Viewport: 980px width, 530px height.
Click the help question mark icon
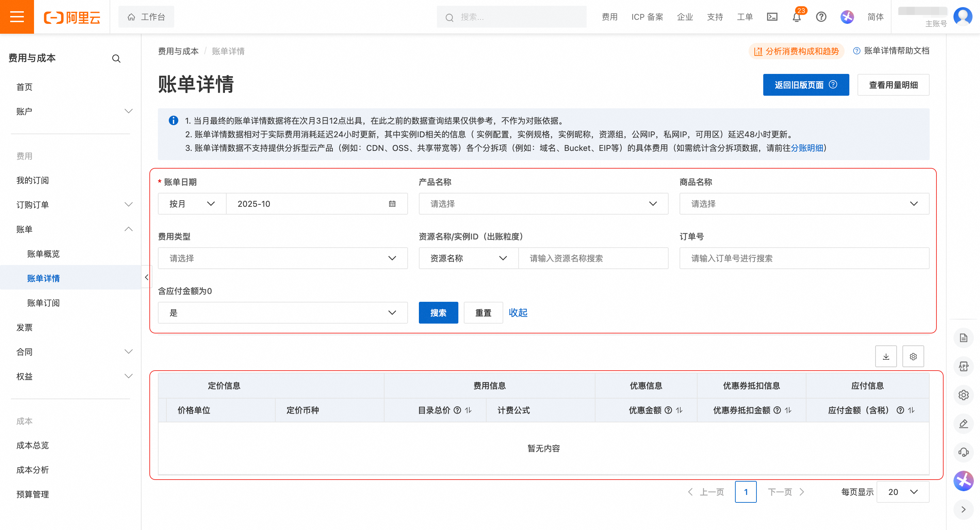[x=821, y=17]
